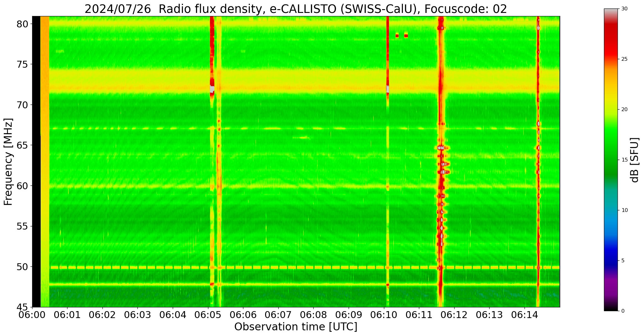Click the 'dB [SFU]' colorbar label
Screen dimensions: 644x336
pyautogui.click(x=635, y=160)
